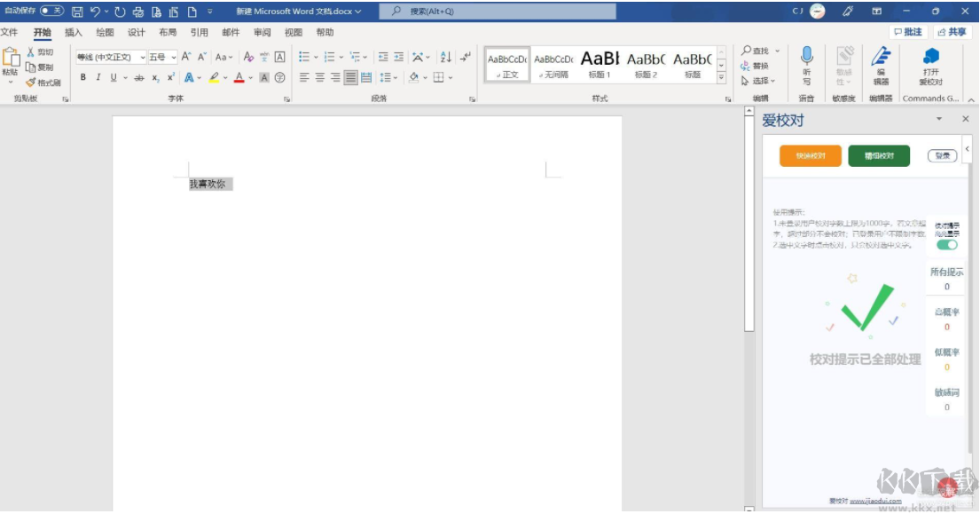
Task: Open font color dropdown arrow
Action: click(251, 77)
